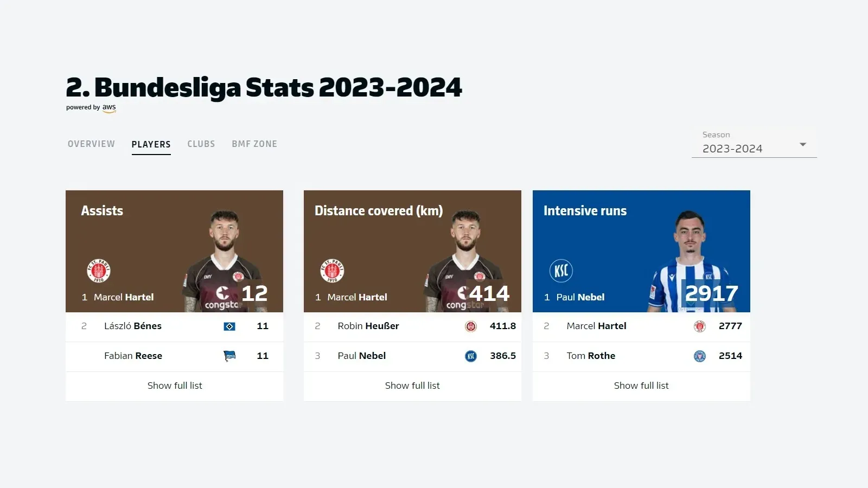Show full list for Distance covered

tap(412, 386)
